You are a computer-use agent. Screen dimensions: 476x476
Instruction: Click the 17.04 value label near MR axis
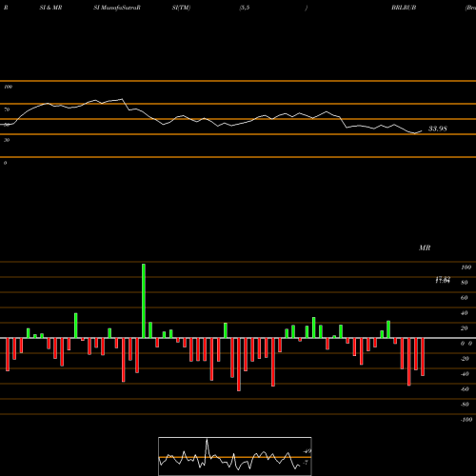[443, 281]
